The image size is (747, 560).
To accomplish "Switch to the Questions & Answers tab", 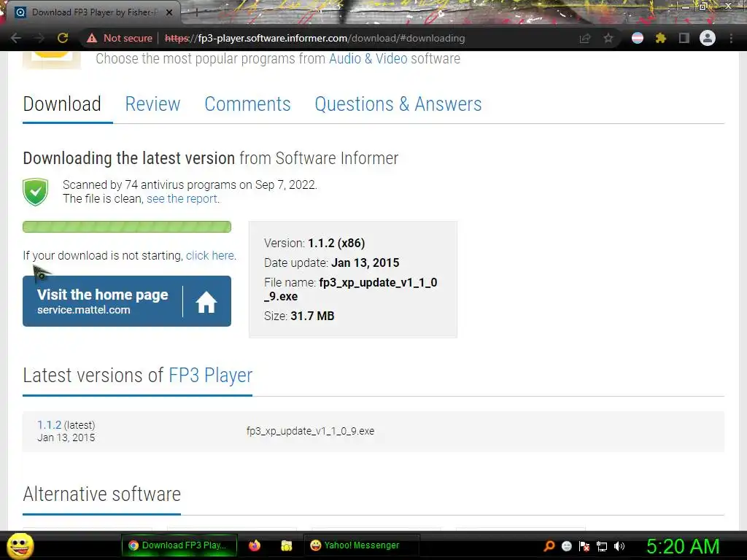I will click(398, 104).
